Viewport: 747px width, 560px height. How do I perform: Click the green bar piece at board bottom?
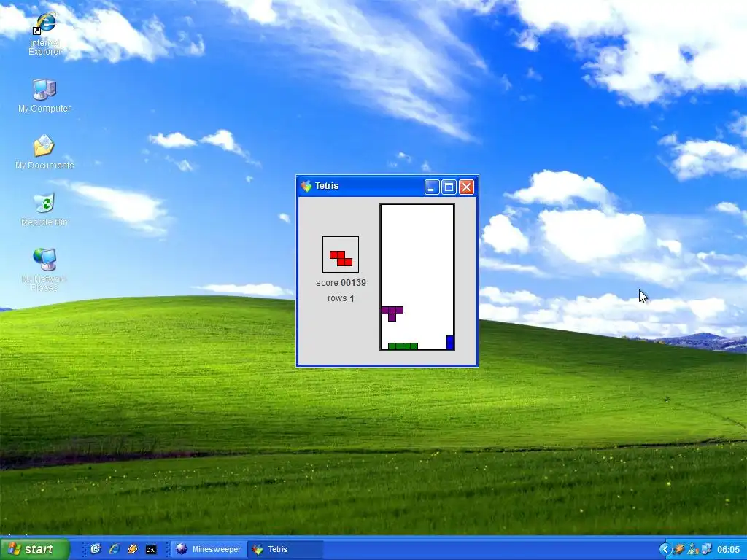pyautogui.click(x=403, y=346)
